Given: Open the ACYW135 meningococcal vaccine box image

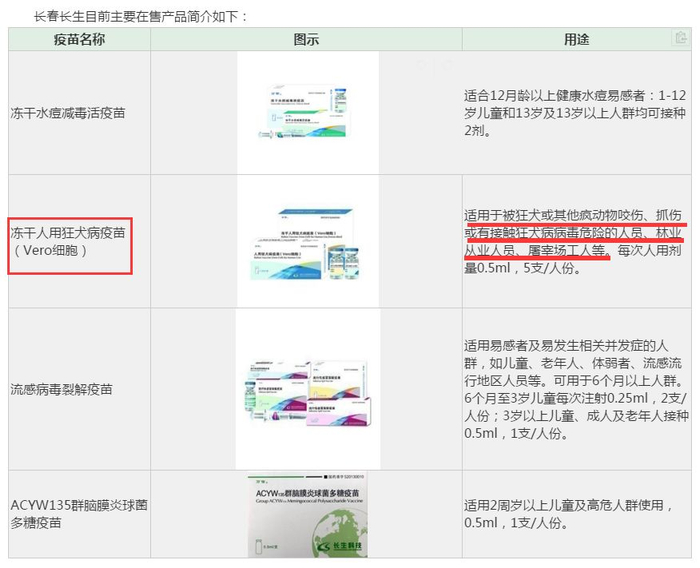Looking at the screenshot, I should click(x=308, y=515).
